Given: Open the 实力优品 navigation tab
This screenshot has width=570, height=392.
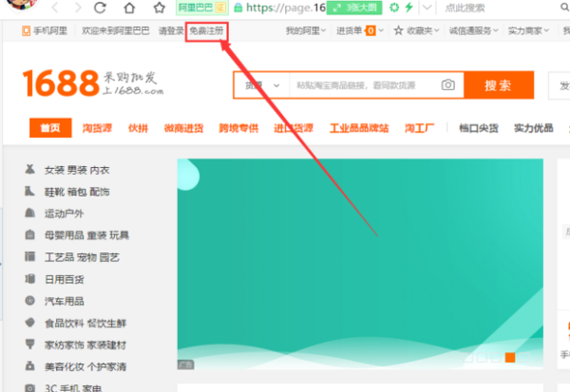Looking at the screenshot, I should (x=534, y=128).
